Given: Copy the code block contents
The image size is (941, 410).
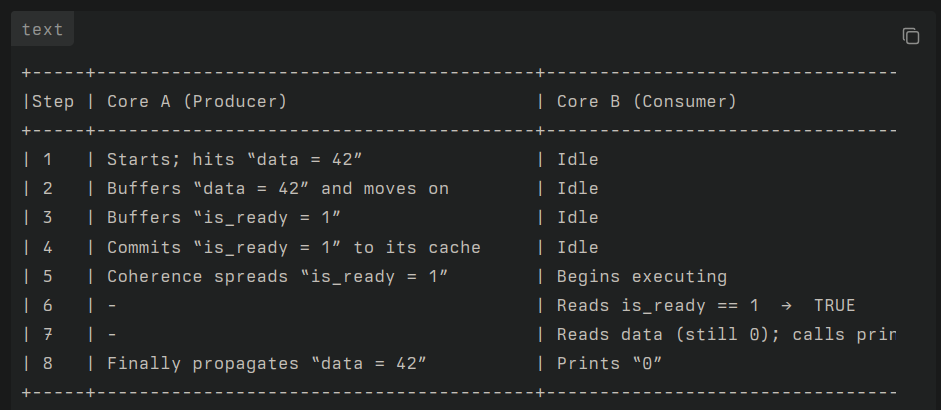Looking at the screenshot, I should pyautogui.click(x=910, y=36).
